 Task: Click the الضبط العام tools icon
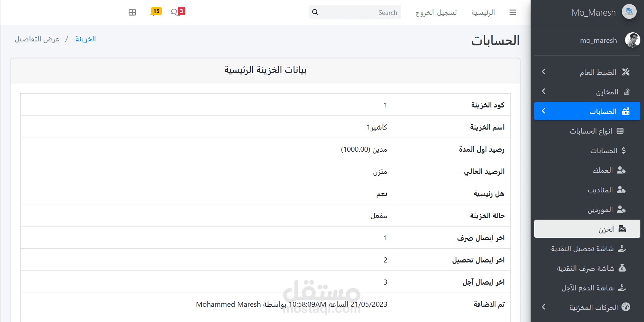[x=625, y=72]
